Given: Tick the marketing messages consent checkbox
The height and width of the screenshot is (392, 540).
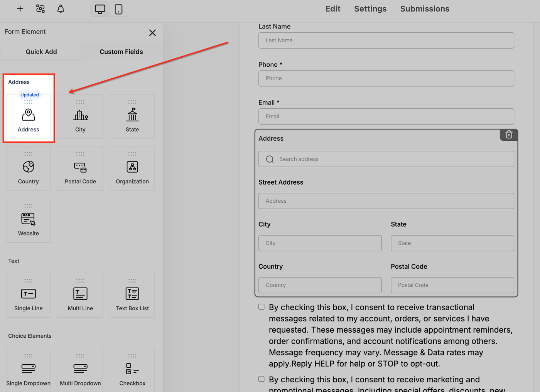Looking at the screenshot, I should click(262, 379).
